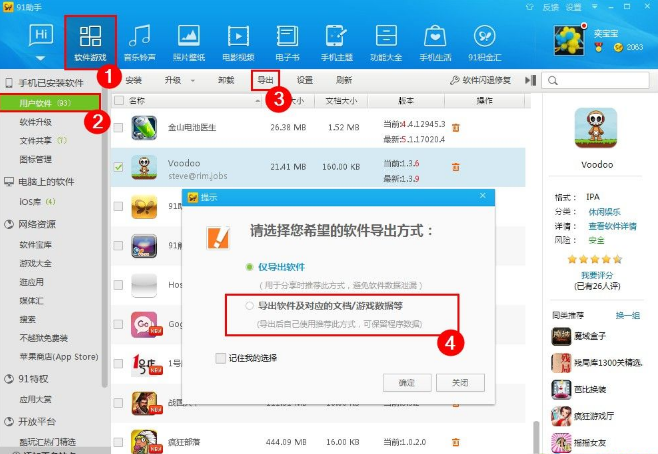Check the 记住我的选择 checkbox

(220, 357)
